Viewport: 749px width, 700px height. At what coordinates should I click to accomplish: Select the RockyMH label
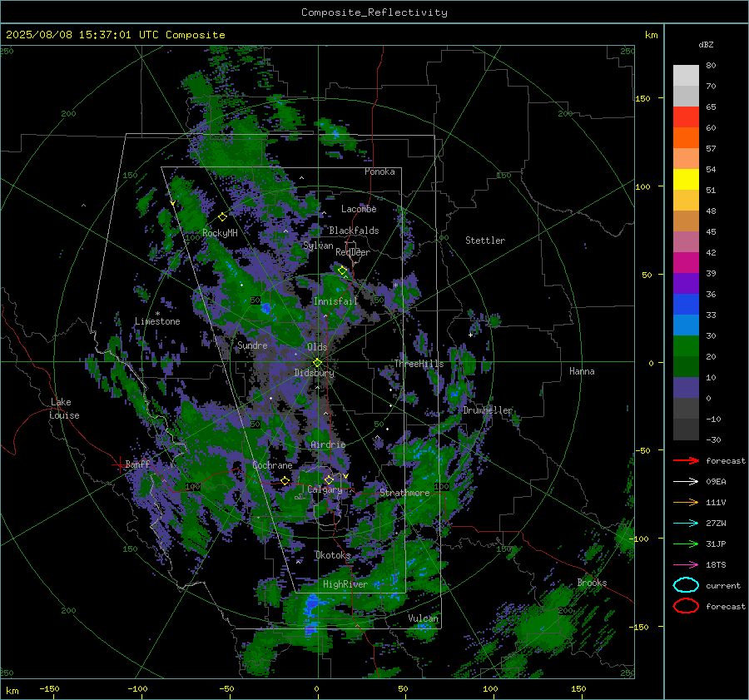[x=220, y=233]
